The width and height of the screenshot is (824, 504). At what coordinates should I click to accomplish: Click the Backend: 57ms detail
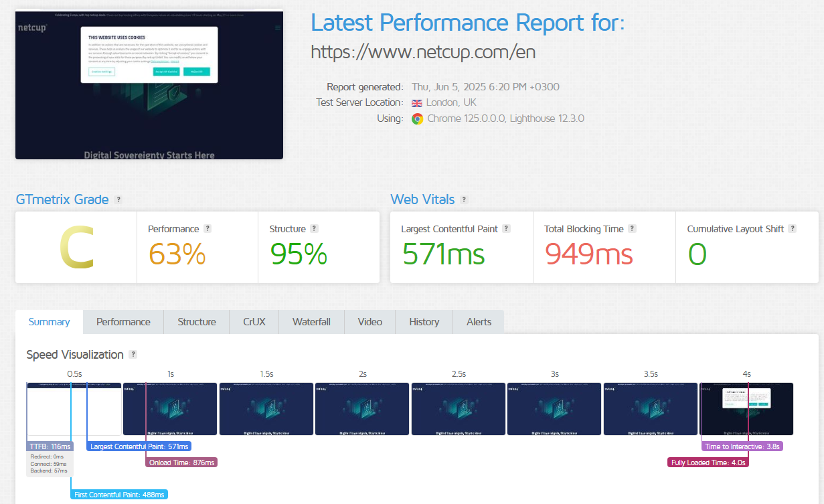click(48, 471)
